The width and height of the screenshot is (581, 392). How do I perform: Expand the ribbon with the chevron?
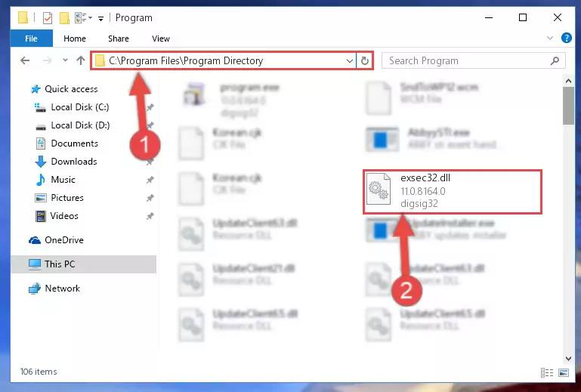coord(550,38)
